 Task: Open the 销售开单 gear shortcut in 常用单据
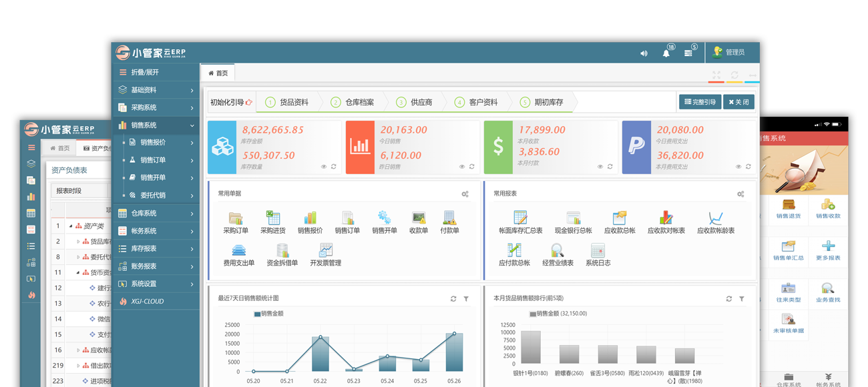(x=384, y=218)
